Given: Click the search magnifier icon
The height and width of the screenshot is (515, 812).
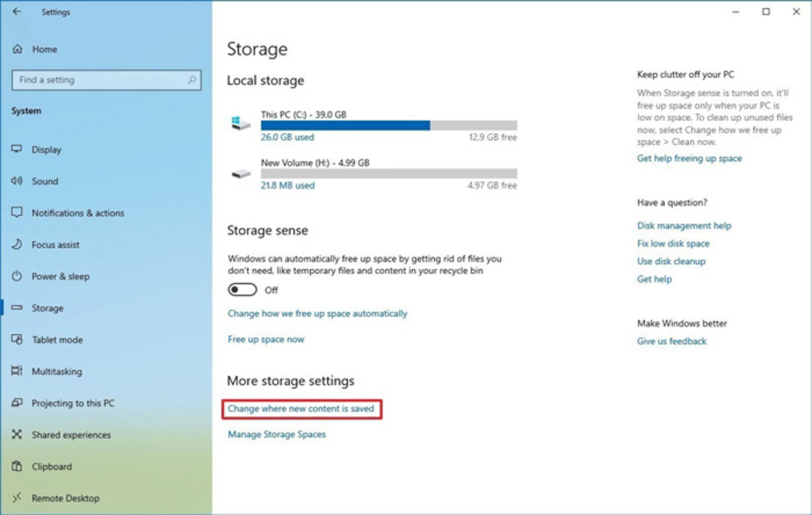Looking at the screenshot, I should pyautogui.click(x=192, y=79).
